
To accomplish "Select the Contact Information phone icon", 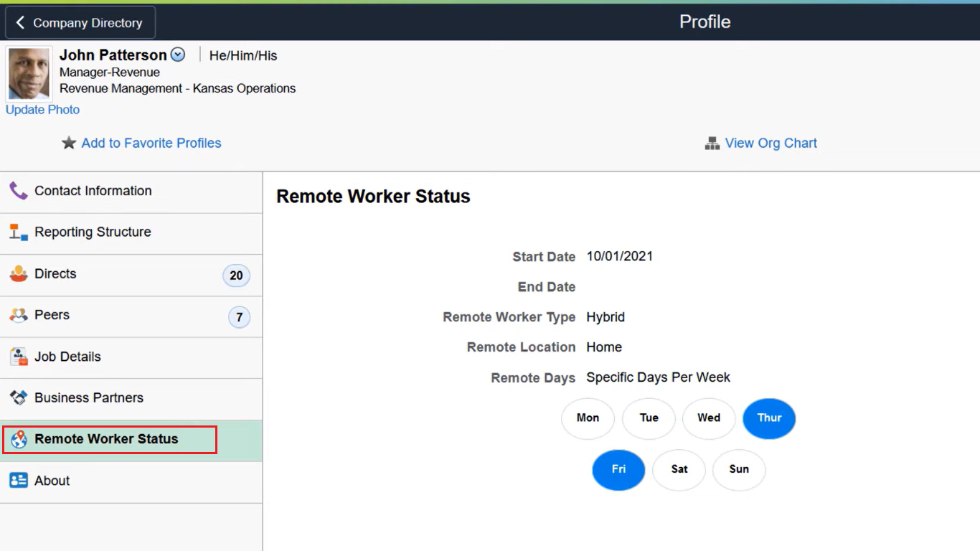I will 18,191.
